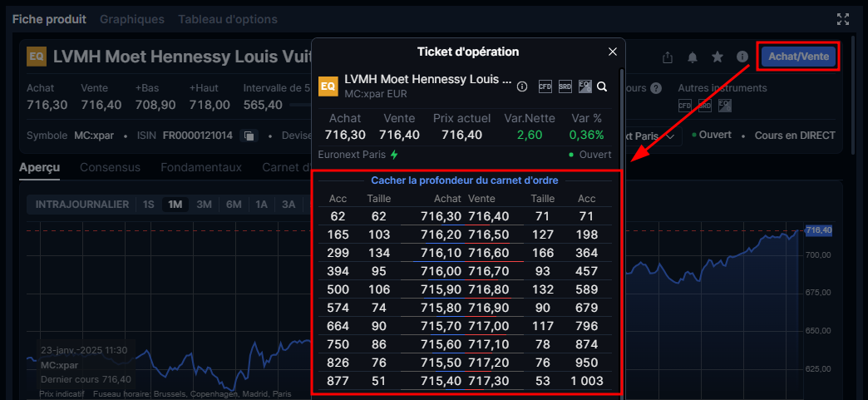The image size is (868, 400).
Task: Click +Bas value 708,90
Action: click(155, 105)
